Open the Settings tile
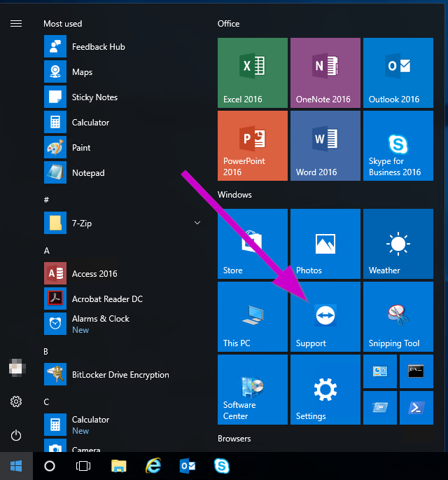Viewport: 448px width, 480px height. 325,390
